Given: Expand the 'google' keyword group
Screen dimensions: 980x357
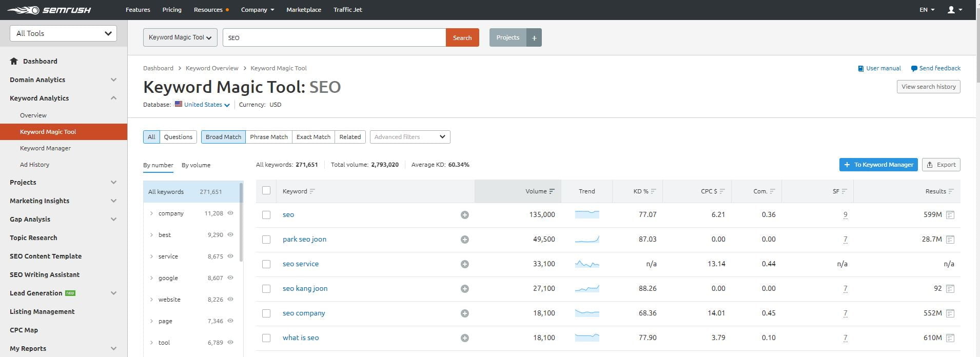Looking at the screenshot, I should pos(151,278).
